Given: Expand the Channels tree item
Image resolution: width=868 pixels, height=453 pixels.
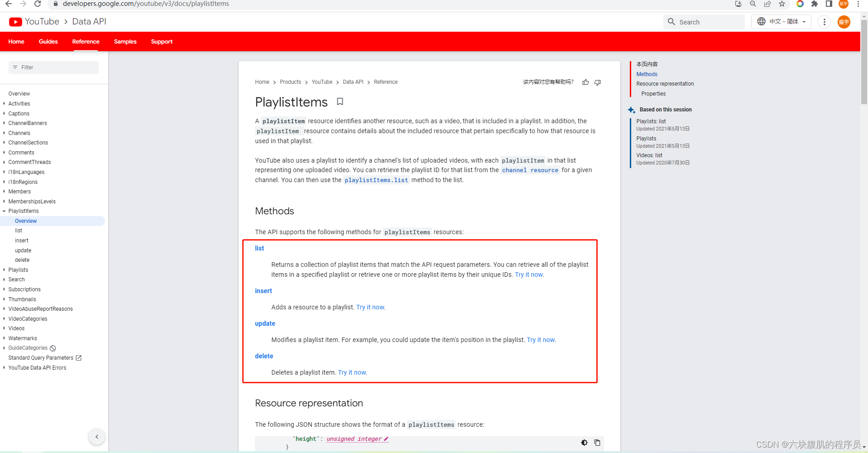Looking at the screenshot, I should click(4, 133).
